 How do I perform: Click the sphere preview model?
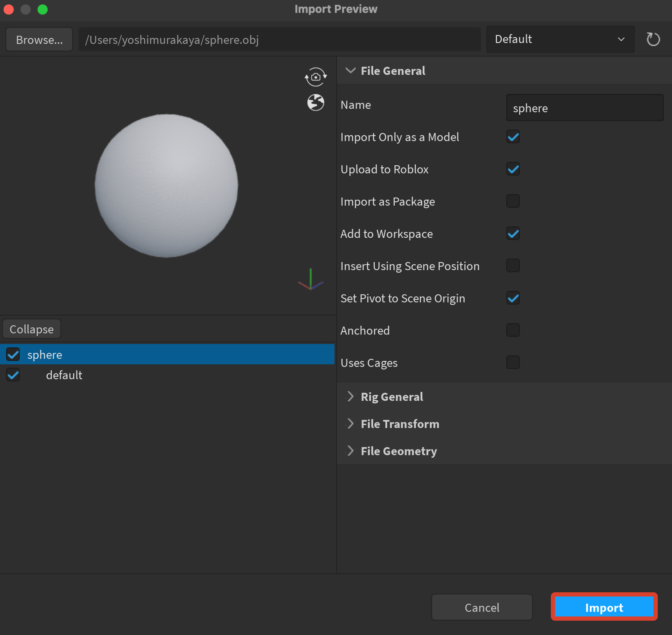166,186
